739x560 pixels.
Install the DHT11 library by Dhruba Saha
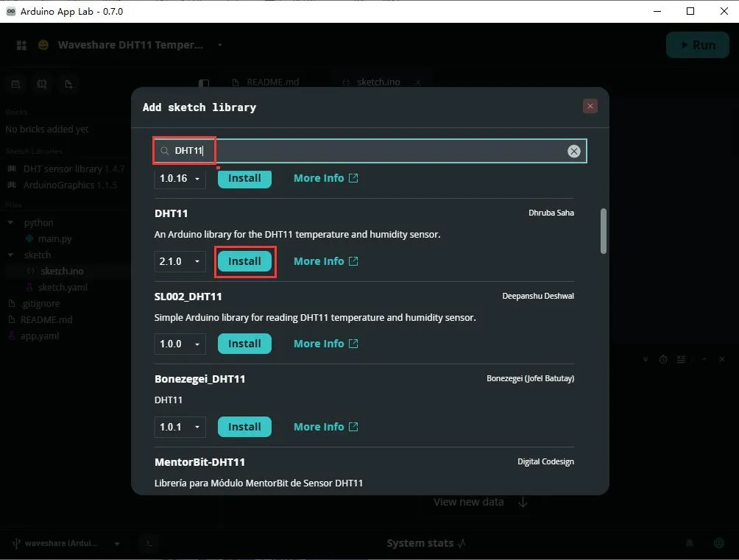point(244,261)
